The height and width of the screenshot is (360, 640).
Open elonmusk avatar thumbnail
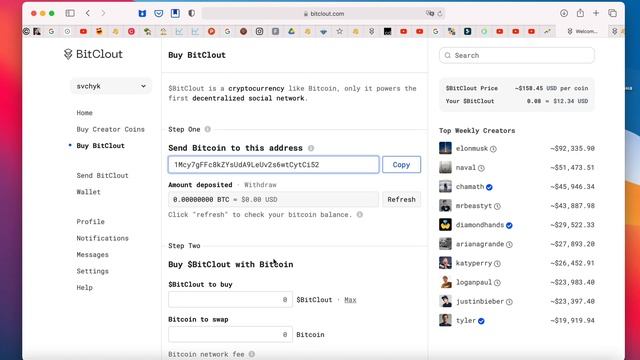pos(445,148)
